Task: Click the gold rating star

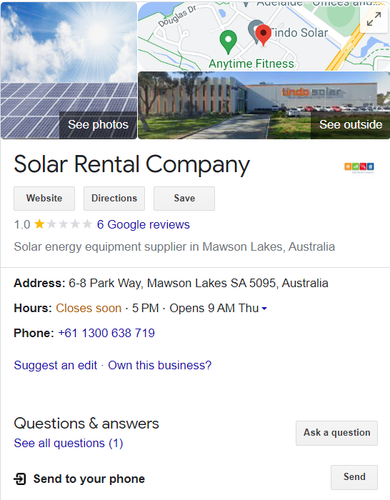Action: click(39, 224)
